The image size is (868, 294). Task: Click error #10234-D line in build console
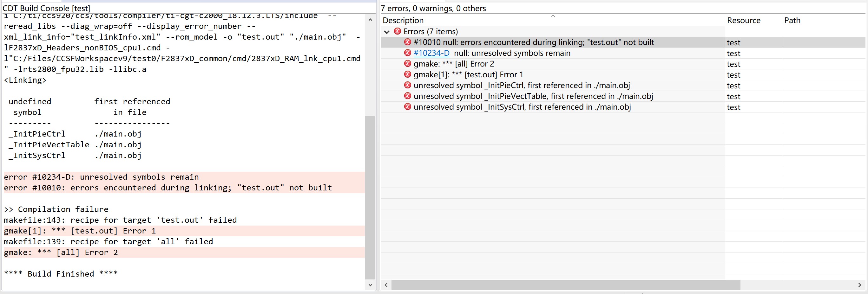coord(101,177)
